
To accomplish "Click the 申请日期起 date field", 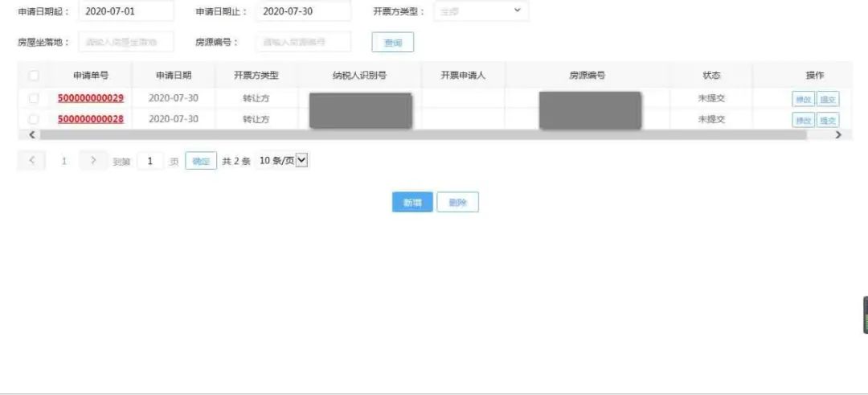I will (x=126, y=11).
